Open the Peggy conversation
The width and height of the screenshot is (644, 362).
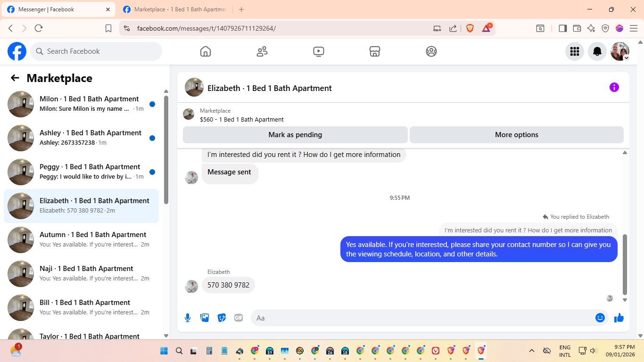[81, 172]
